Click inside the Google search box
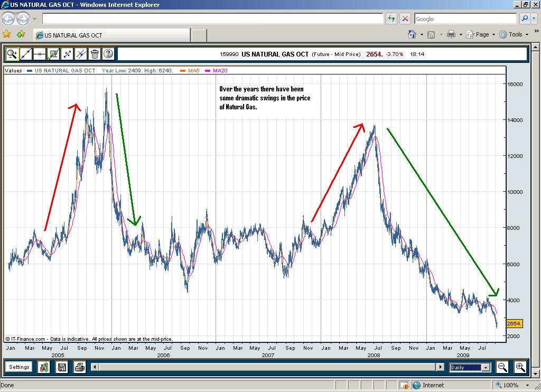This screenshot has width=541, height=392. tap(464, 18)
